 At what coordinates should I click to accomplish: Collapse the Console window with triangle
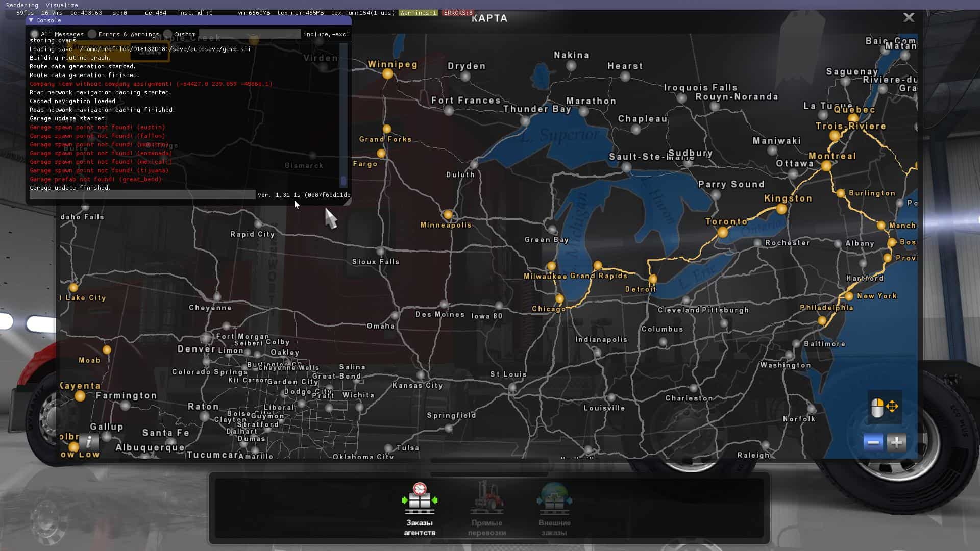point(31,20)
